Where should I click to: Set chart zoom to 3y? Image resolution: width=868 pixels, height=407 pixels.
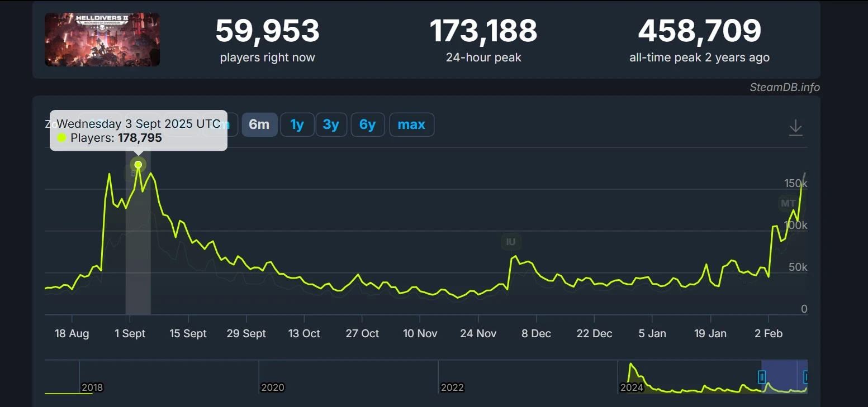point(331,125)
